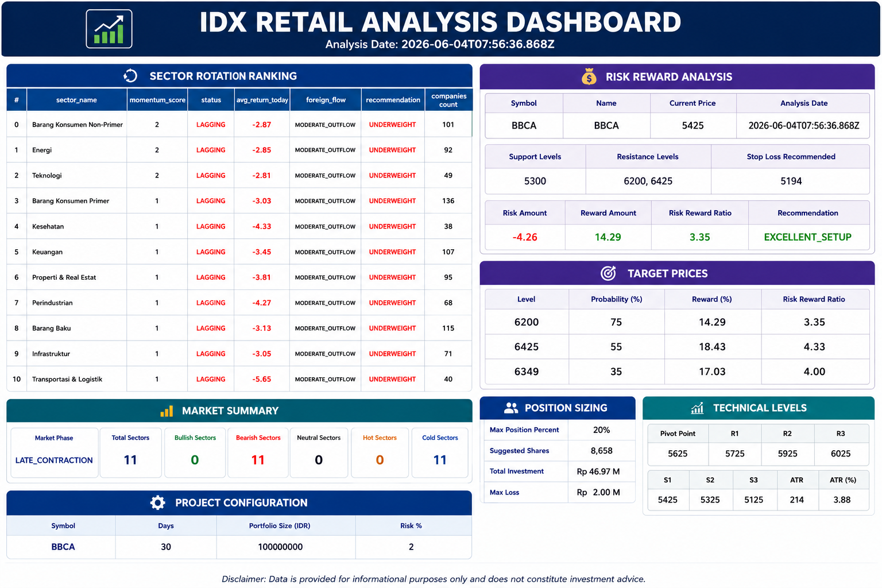Click the Bearish Sectors card

(x=258, y=452)
